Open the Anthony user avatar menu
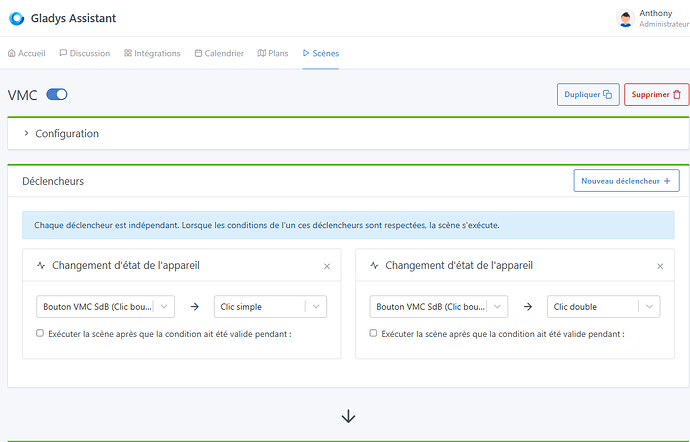The image size is (690, 442). point(625,18)
